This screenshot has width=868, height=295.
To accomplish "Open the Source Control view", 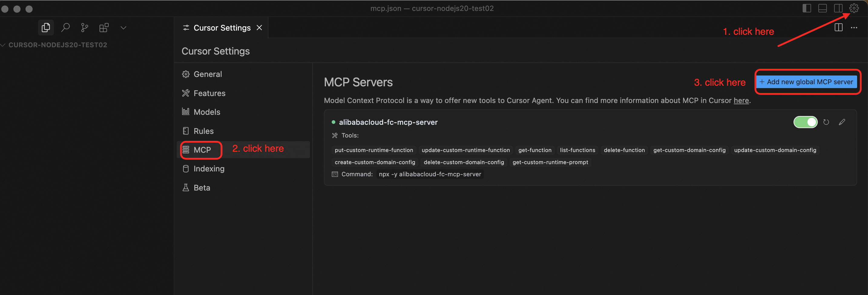I will (x=84, y=27).
